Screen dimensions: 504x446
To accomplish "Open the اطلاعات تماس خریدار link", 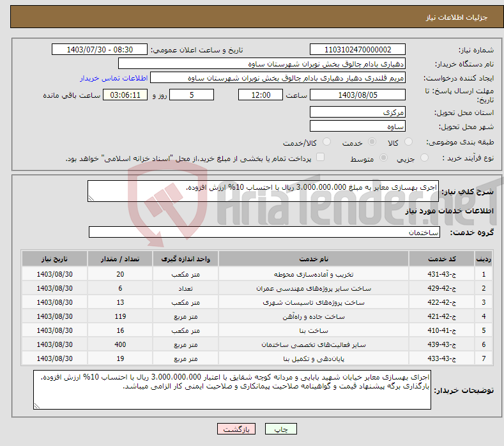I will coord(114,78).
